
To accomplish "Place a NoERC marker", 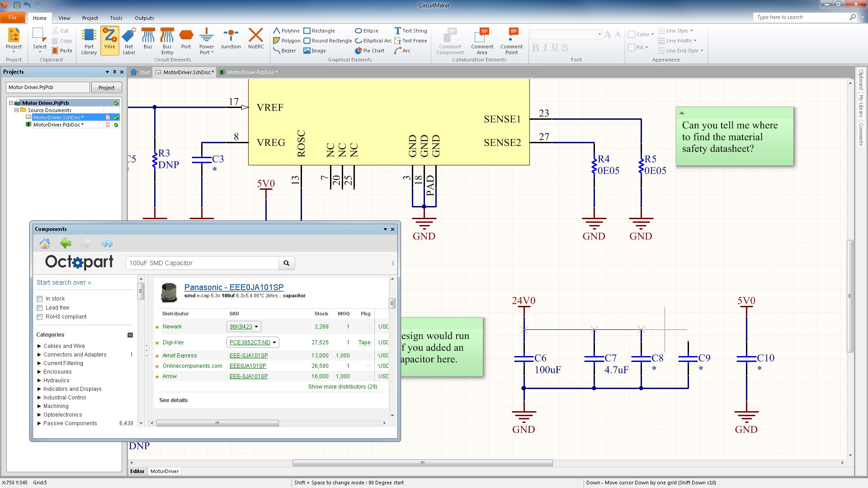I will (x=256, y=39).
